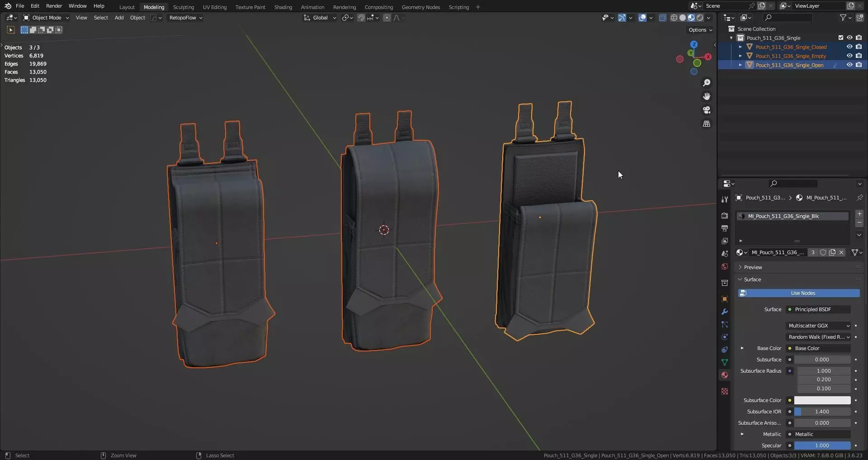
Task: Adjust the Subsurface IOR slider
Action: coord(822,412)
